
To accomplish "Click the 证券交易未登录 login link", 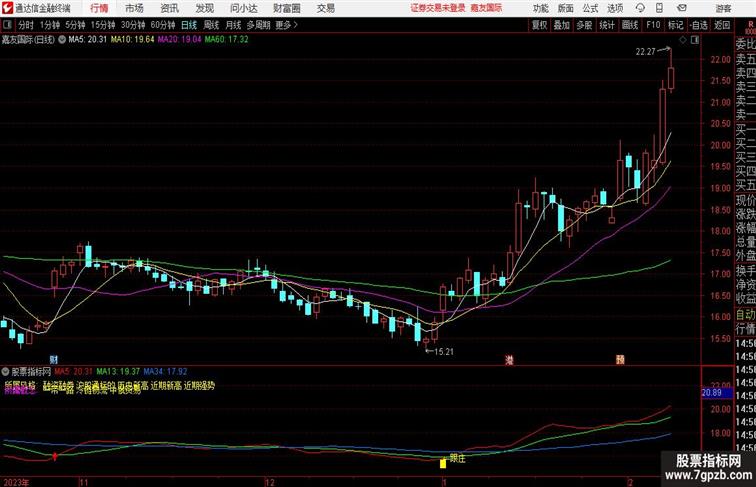I will 438,8.
